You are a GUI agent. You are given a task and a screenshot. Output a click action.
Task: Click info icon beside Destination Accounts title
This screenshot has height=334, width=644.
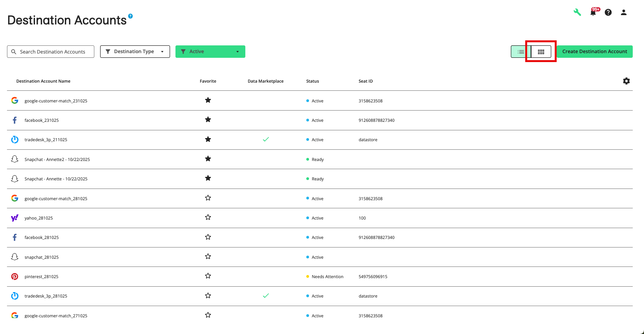point(130,16)
